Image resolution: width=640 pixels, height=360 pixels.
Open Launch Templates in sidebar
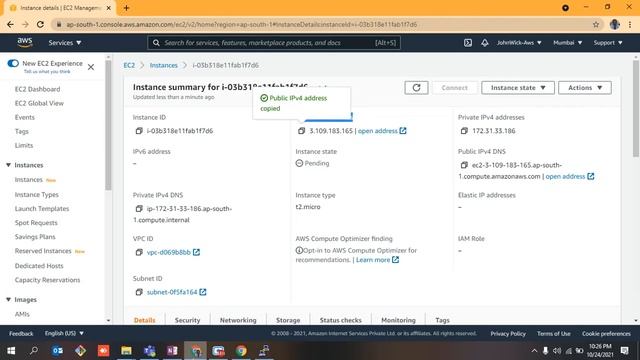click(42, 209)
